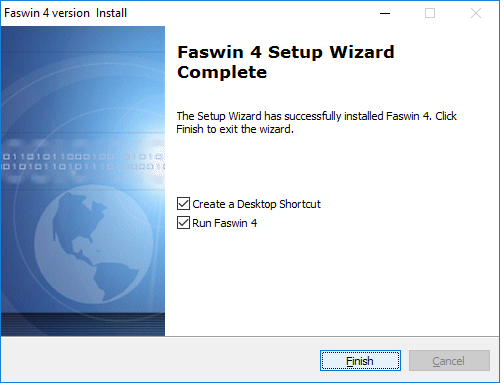This screenshot has height=383, width=504.
Task: Click the 'successfully installed Faswin 4' message line
Action: 316,116
